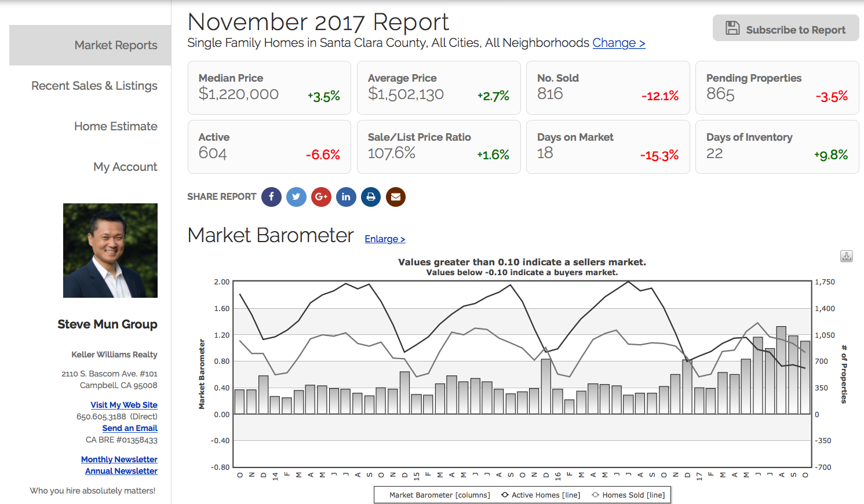Click the +9.8% inventory change value
This screenshot has height=504, width=864.
tap(831, 155)
